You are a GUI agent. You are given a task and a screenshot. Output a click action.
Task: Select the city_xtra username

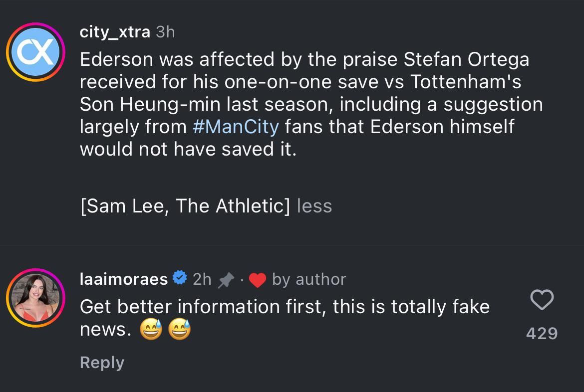point(114,31)
